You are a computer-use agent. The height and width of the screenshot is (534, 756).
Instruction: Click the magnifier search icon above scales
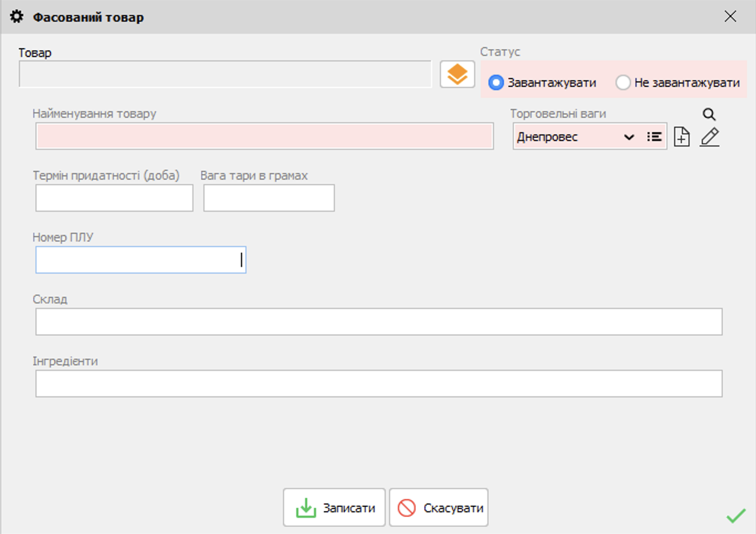[709, 114]
